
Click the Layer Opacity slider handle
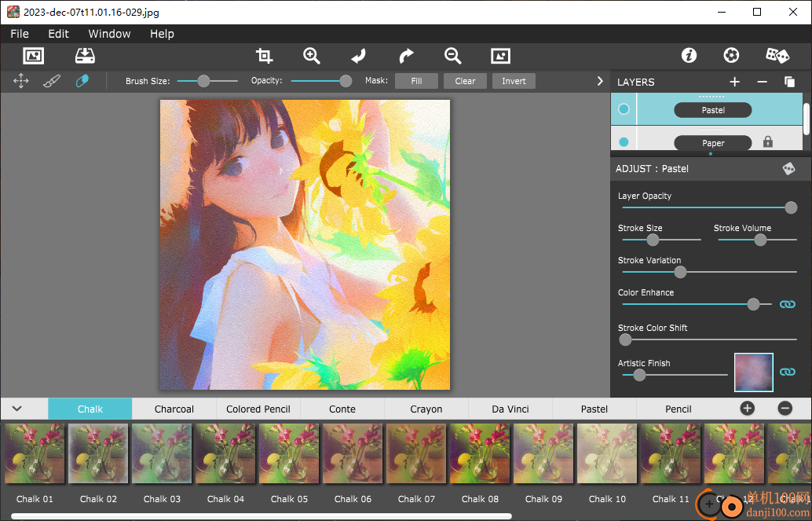point(791,207)
